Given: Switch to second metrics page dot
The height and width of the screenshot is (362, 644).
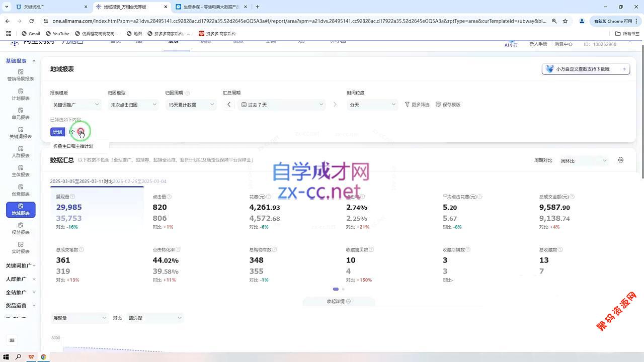Looking at the screenshot, I should (343, 289).
